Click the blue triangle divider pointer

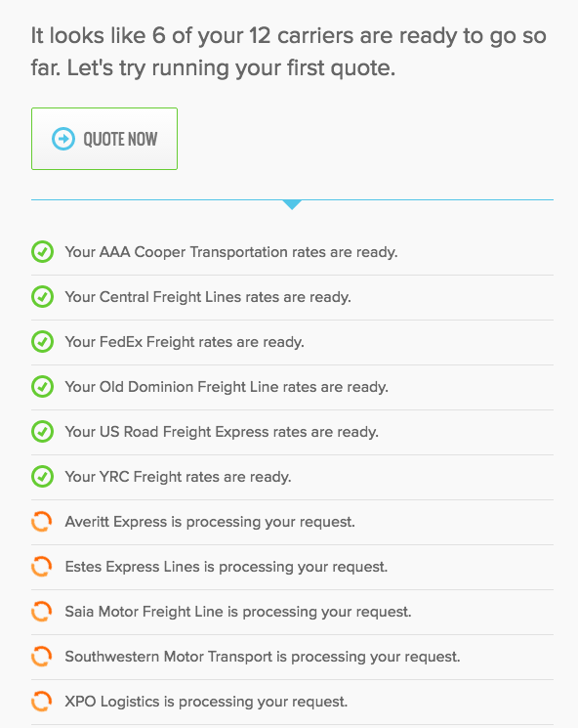point(292,205)
